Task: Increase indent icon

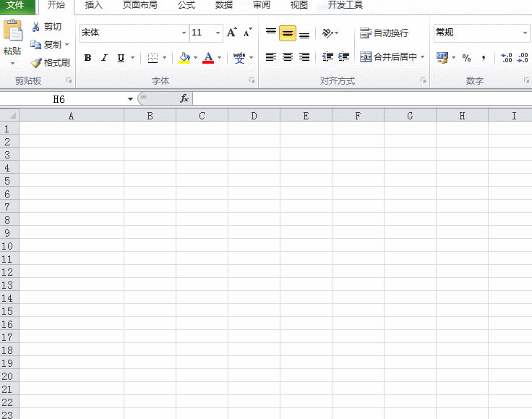Action: pyautogui.click(x=343, y=56)
